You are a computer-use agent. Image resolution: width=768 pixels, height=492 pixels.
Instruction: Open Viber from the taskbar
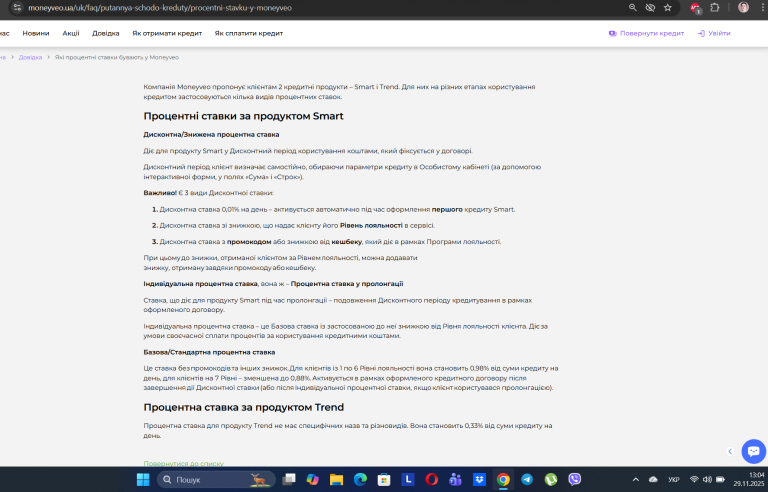coord(575,479)
